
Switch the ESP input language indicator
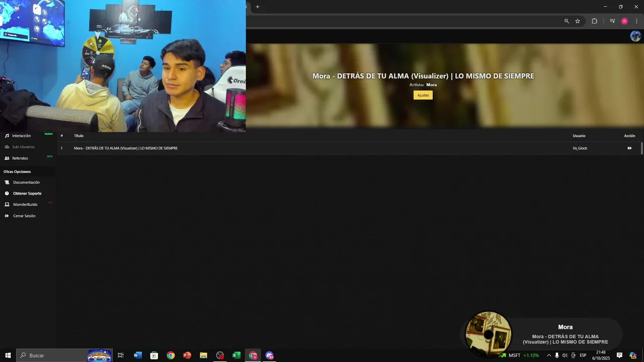coord(583,355)
